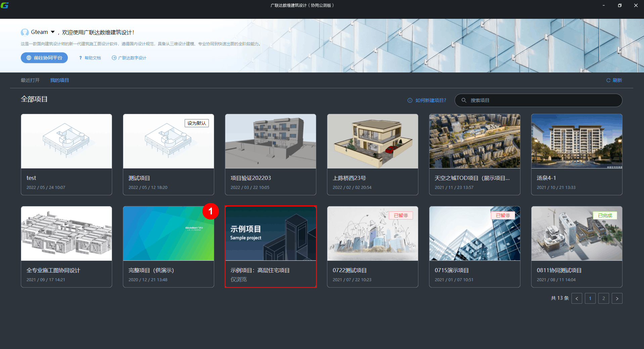Viewport: 644px width, 349px height.
Task: Click the 仅浏览 label on sample project
Action: coord(239,279)
